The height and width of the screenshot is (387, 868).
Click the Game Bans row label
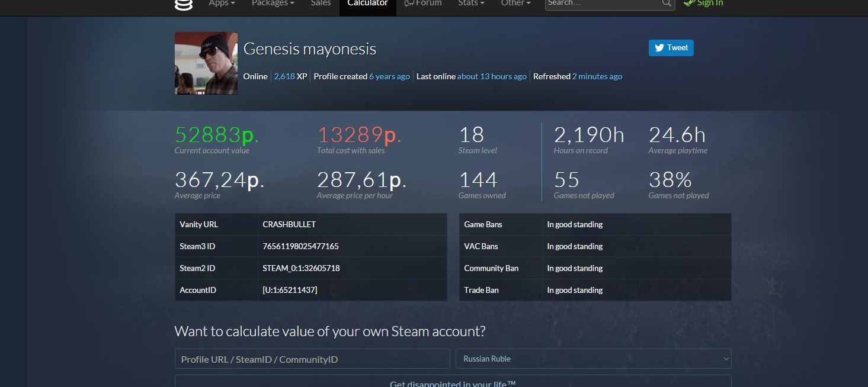coord(483,225)
